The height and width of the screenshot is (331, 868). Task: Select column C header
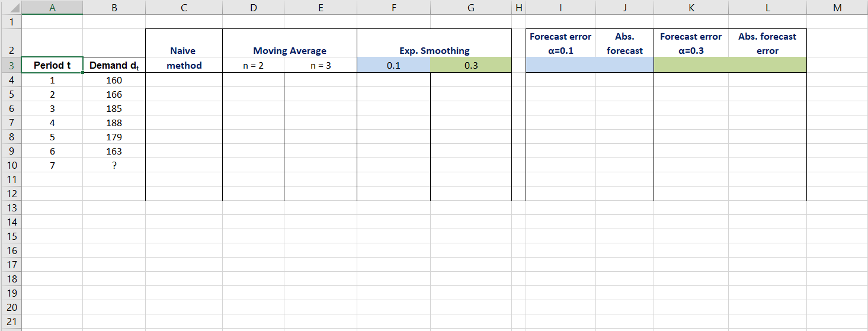point(184,7)
